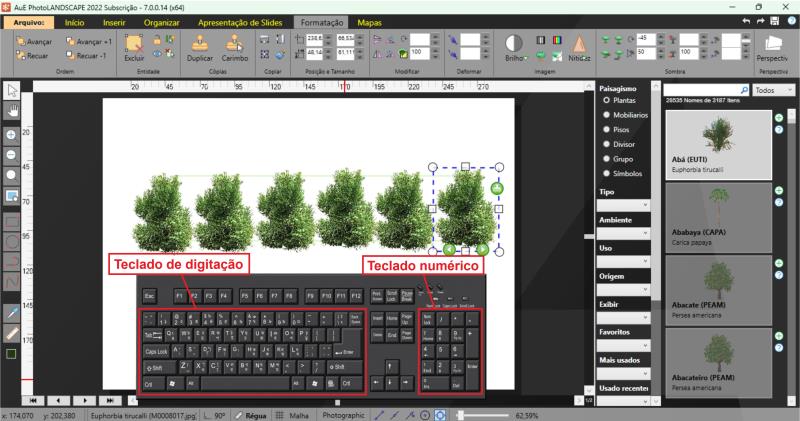Open the Usado recentemente dropdown
800x421 pixels.
623,401
